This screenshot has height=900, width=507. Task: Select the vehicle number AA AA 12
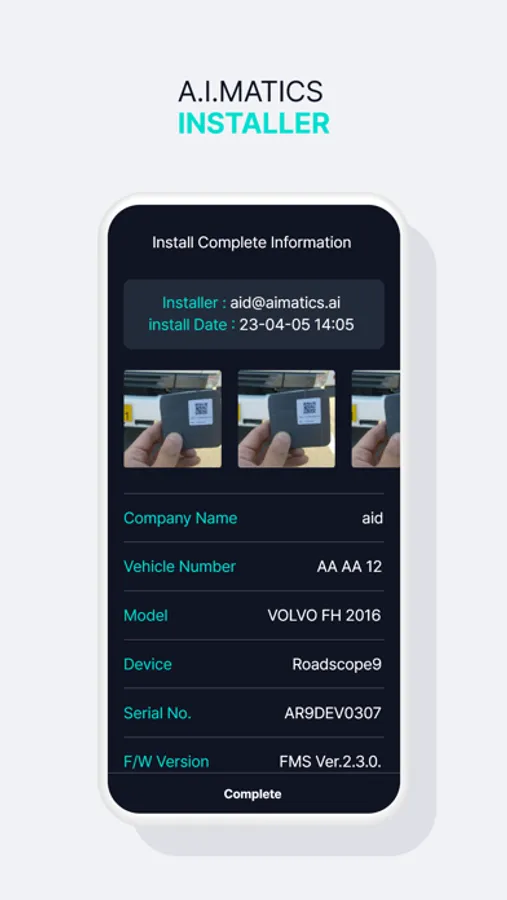[x=349, y=567]
